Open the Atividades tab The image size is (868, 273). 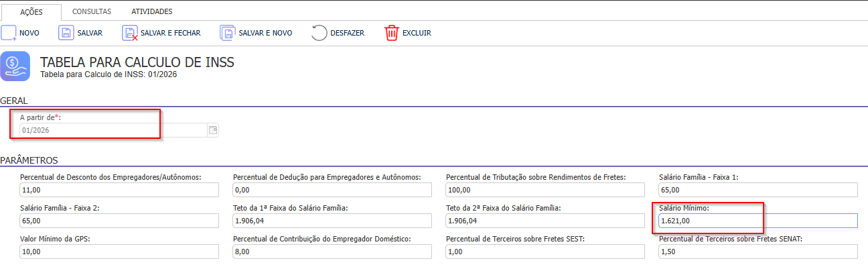pyautogui.click(x=151, y=11)
